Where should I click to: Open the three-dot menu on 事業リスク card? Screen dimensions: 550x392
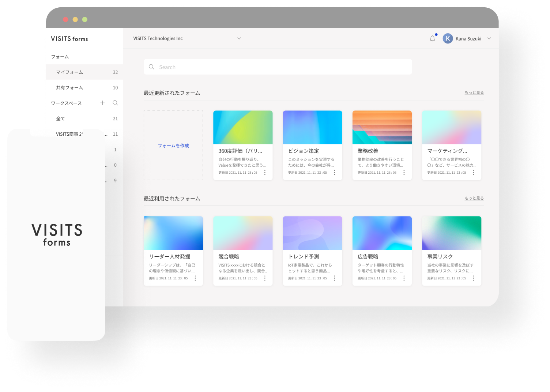coord(474,278)
